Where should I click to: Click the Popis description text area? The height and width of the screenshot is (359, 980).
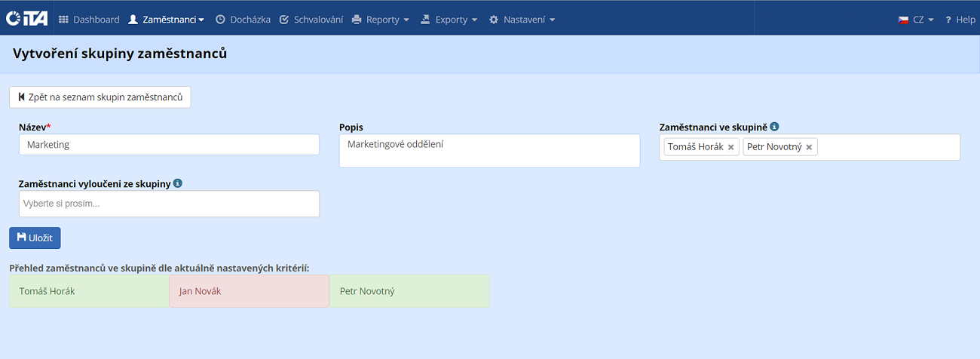[489, 151]
